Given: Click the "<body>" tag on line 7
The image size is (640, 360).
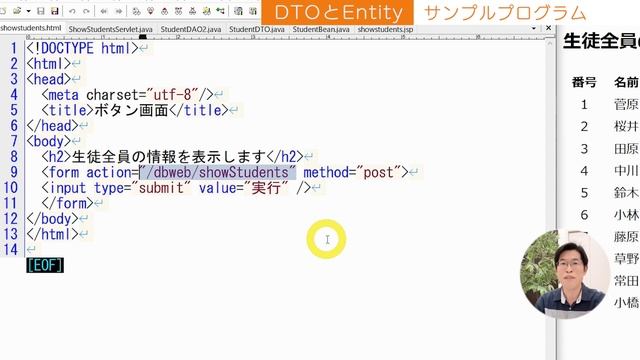Looking at the screenshot, I should (49, 141).
